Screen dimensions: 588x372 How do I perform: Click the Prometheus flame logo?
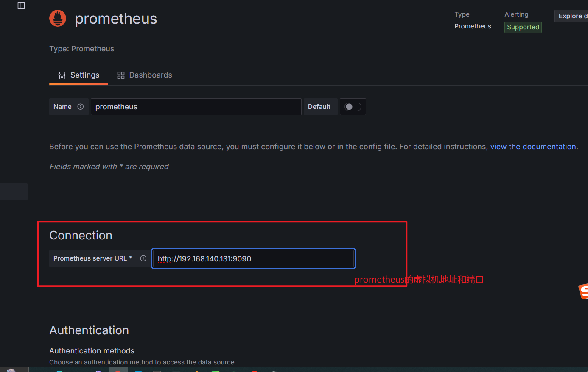pos(58,18)
